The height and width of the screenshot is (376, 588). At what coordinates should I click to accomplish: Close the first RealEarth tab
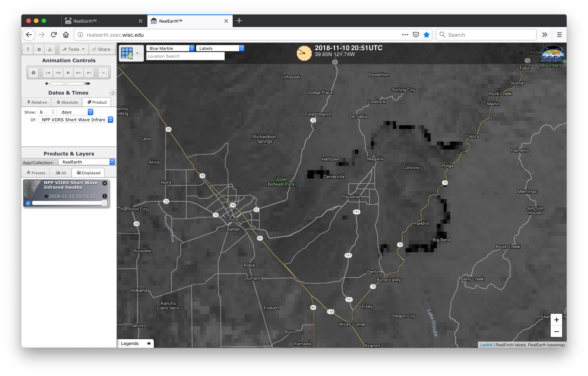[x=141, y=21]
